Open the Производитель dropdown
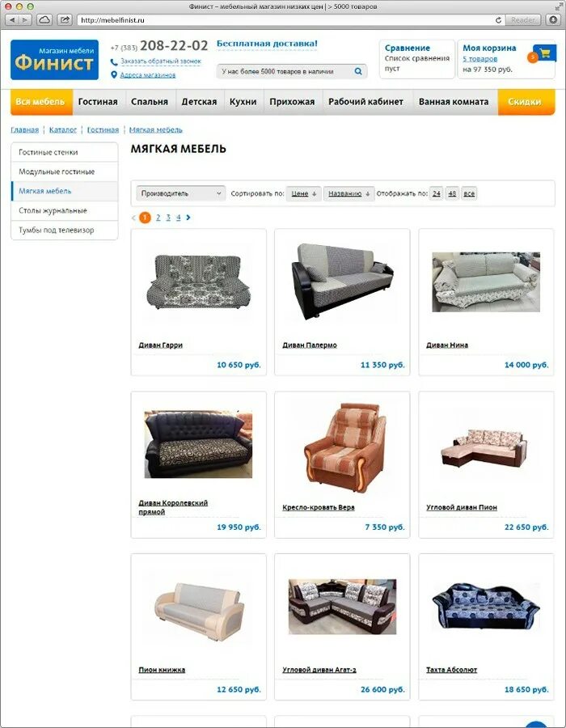Image resolution: width=566 pixels, height=728 pixels. coord(180,193)
